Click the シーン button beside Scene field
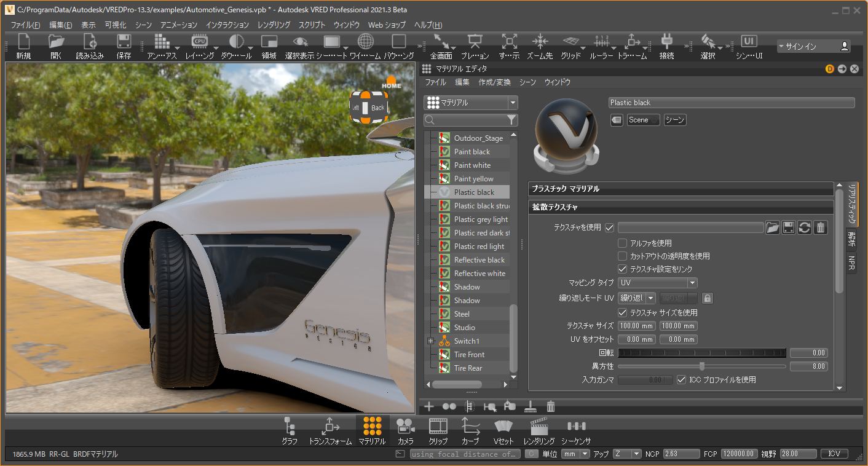868x466 pixels. click(x=675, y=120)
